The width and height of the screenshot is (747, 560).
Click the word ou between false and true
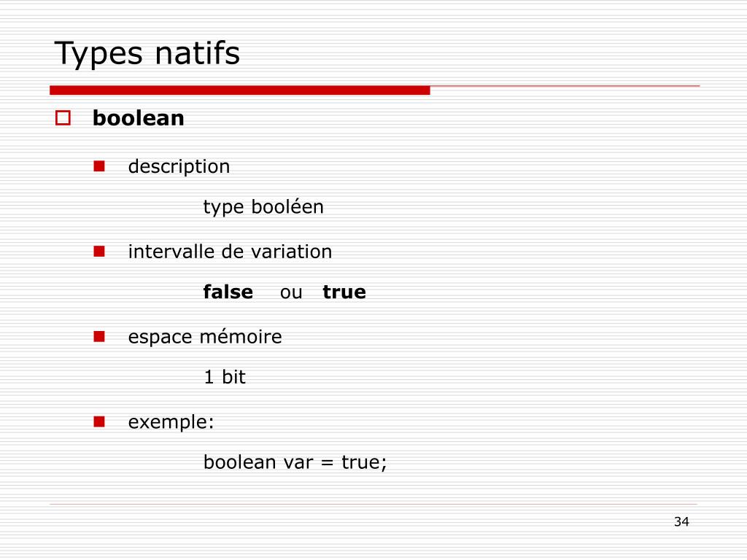[291, 293]
